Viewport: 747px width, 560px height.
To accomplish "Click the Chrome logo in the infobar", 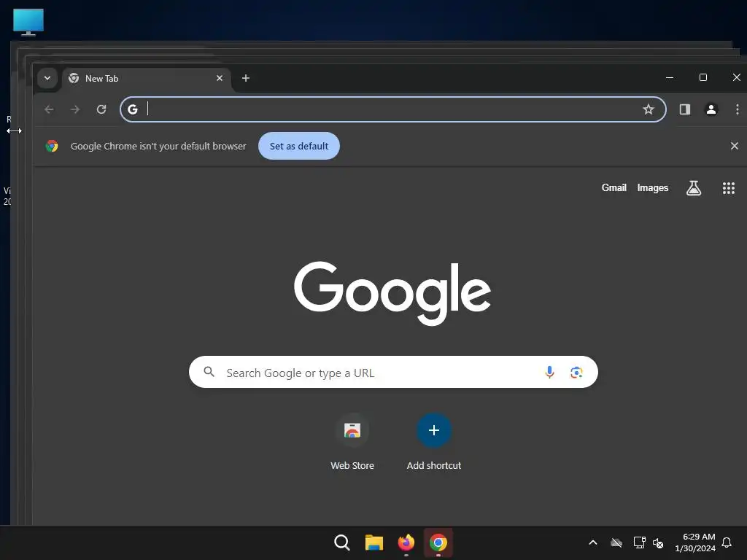I will (52, 146).
